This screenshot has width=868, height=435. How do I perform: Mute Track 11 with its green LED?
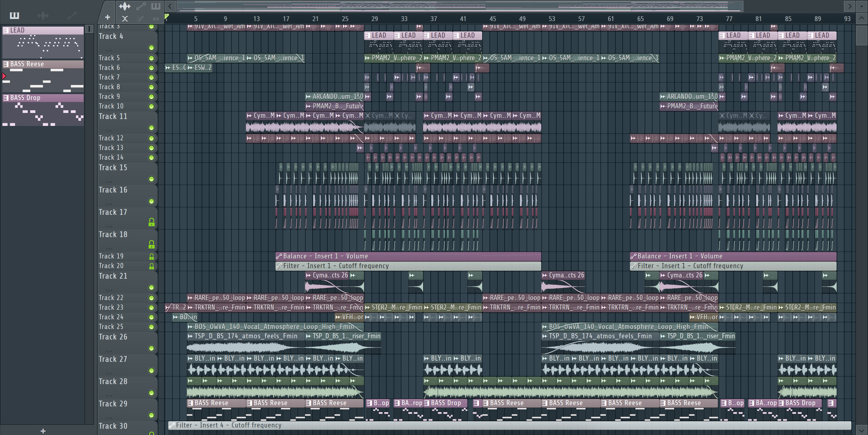click(152, 128)
